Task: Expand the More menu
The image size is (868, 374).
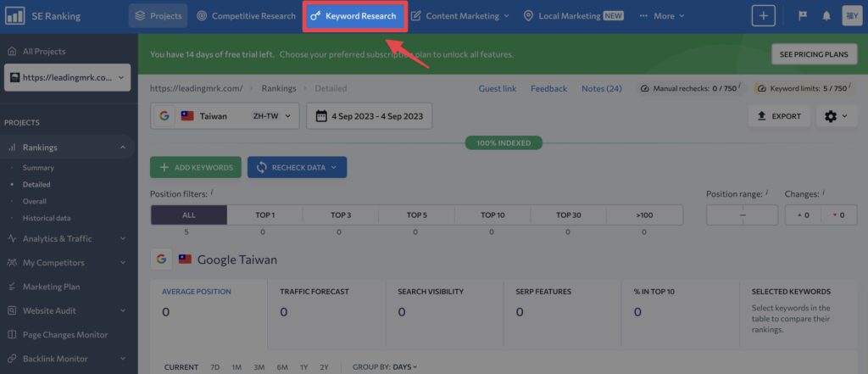Action: (662, 16)
